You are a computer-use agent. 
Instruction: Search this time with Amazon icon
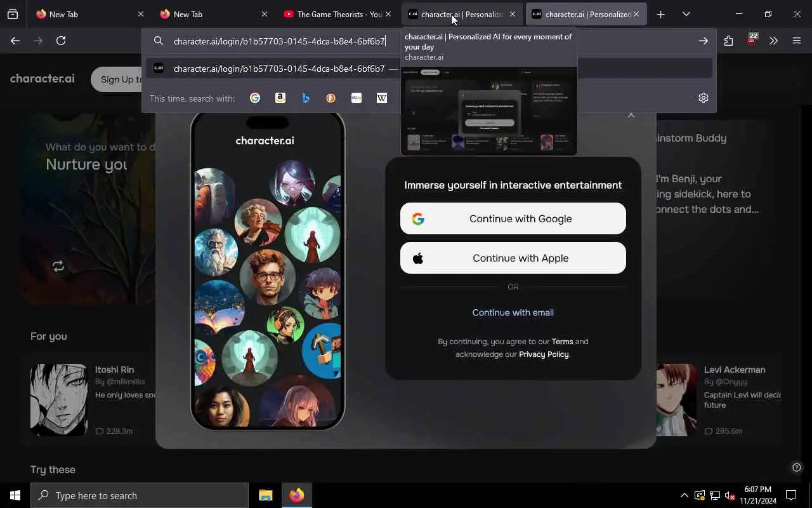point(280,98)
